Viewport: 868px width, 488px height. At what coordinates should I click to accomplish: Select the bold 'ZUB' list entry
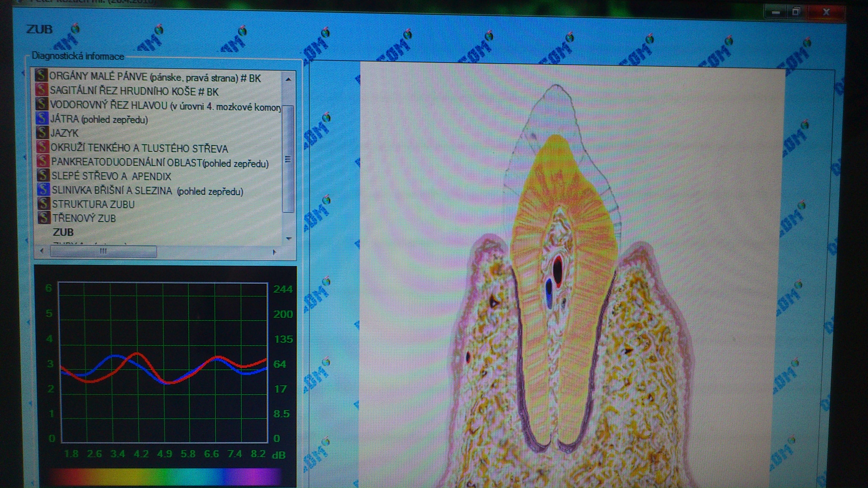[63, 232]
